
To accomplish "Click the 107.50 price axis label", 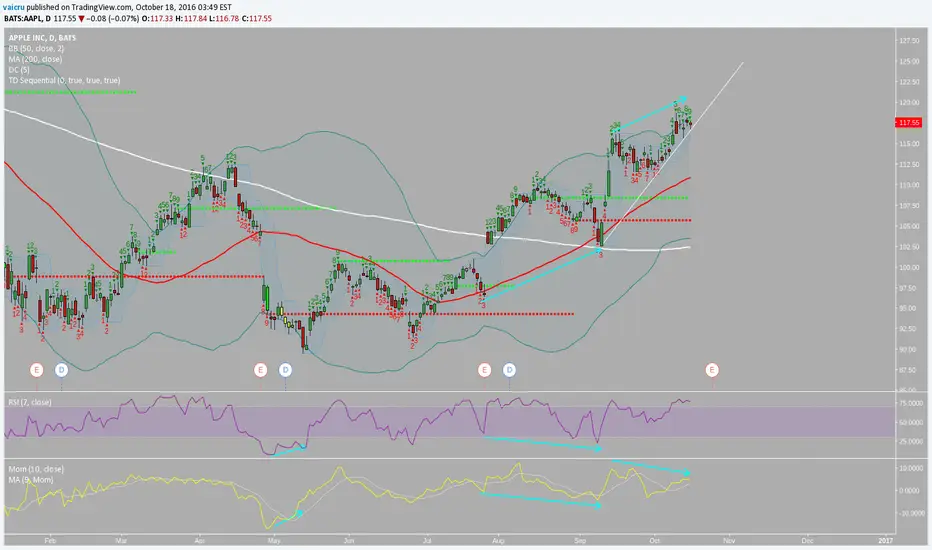I will (909, 206).
